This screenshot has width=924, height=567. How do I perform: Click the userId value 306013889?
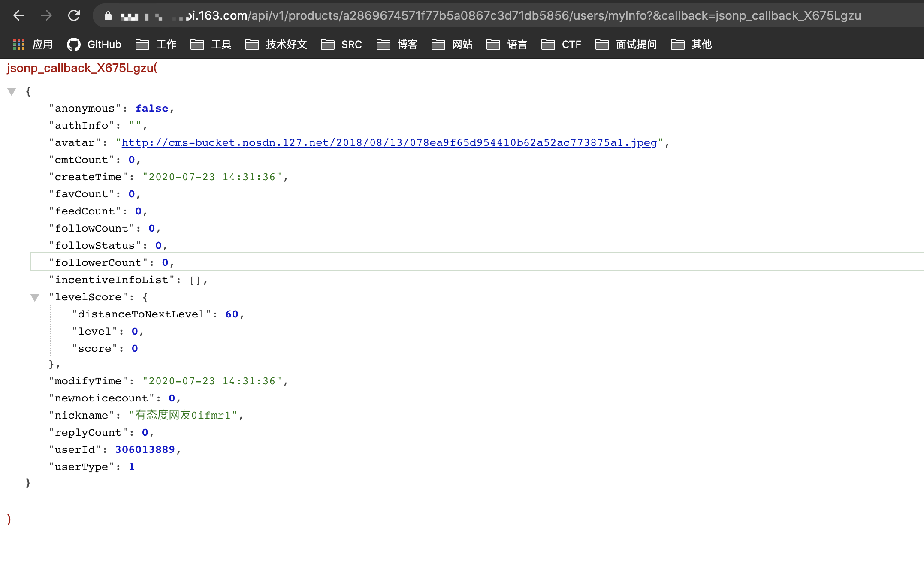(x=145, y=449)
